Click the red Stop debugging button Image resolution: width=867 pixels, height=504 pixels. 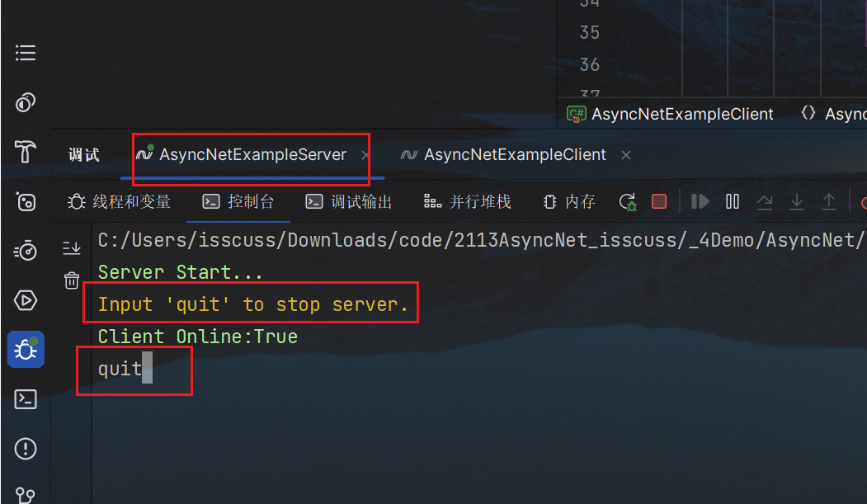tap(658, 202)
